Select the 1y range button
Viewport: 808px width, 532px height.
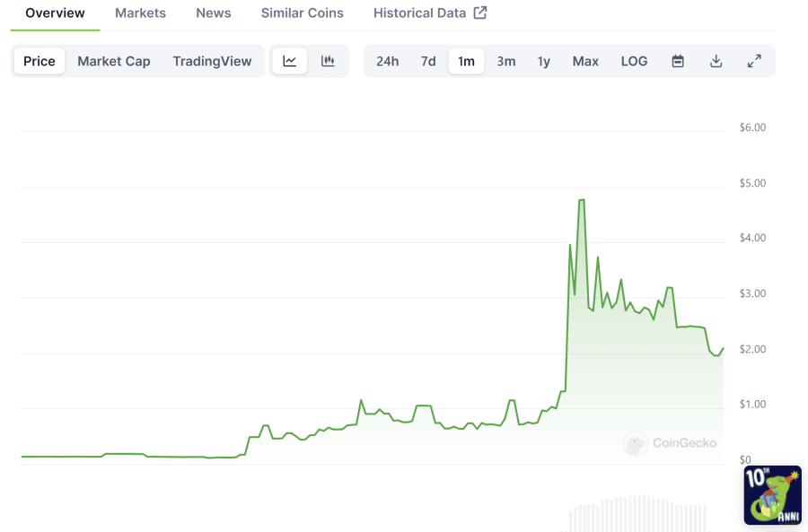[x=544, y=60]
